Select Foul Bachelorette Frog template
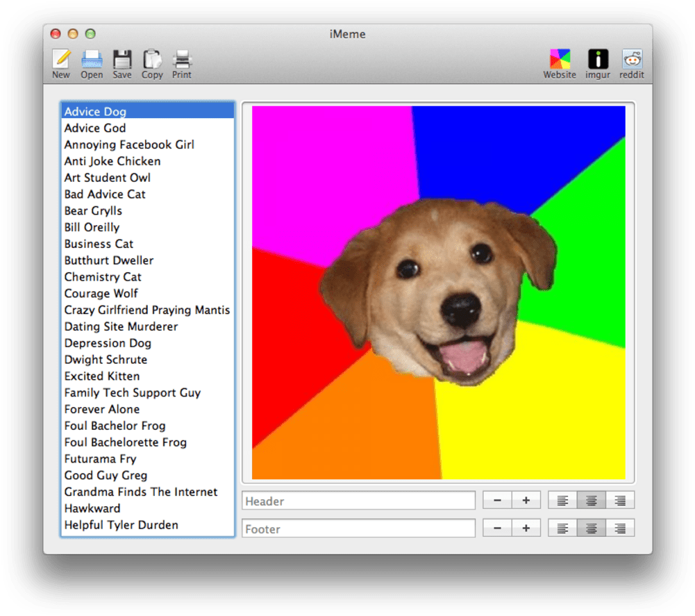 click(148, 442)
